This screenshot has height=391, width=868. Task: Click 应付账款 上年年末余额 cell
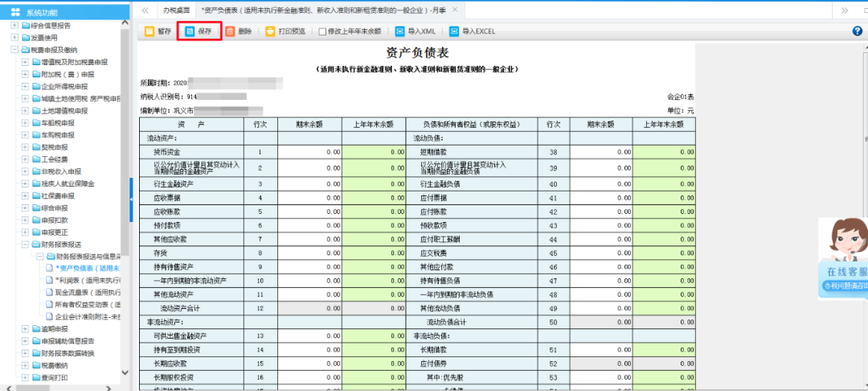pos(665,212)
